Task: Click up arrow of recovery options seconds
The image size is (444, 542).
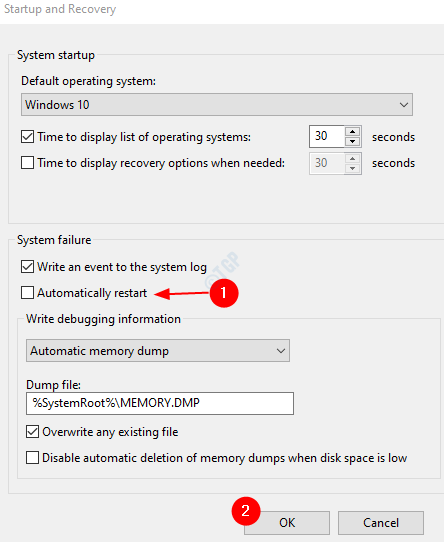Action: (x=352, y=159)
